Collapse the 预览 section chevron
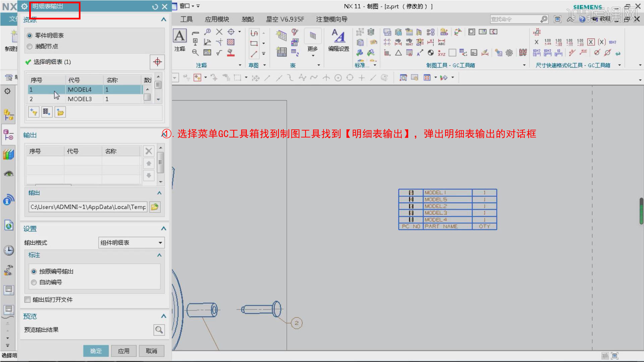Image resolution: width=644 pixels, height=362 pixels. point(163,316)
